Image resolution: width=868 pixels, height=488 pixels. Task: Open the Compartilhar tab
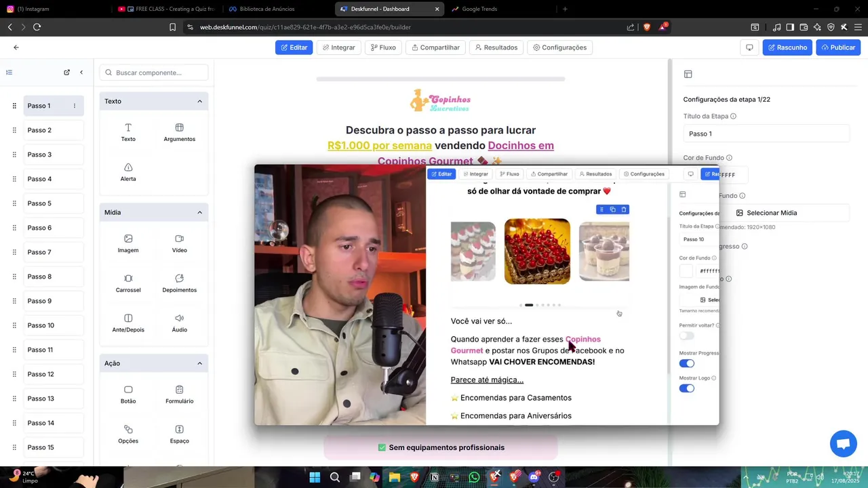435,47
